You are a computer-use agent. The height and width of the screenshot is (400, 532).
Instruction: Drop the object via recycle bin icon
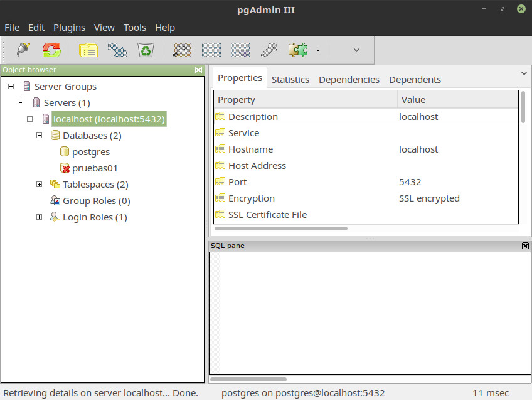146,50
